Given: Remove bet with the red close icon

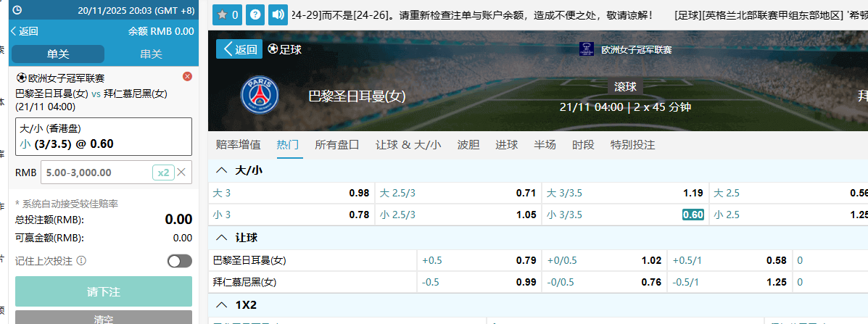Looking at the screenshot, I should tap(187, 77).
